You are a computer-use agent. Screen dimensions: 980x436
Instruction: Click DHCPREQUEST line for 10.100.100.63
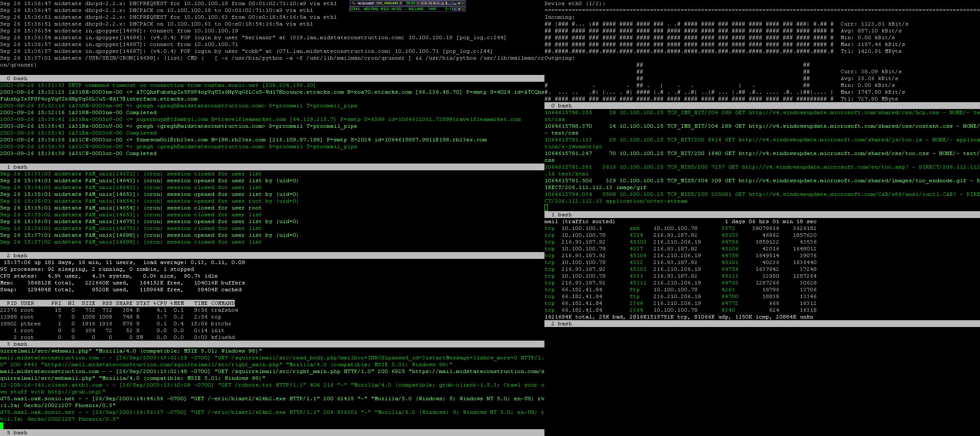pos(168,17)
